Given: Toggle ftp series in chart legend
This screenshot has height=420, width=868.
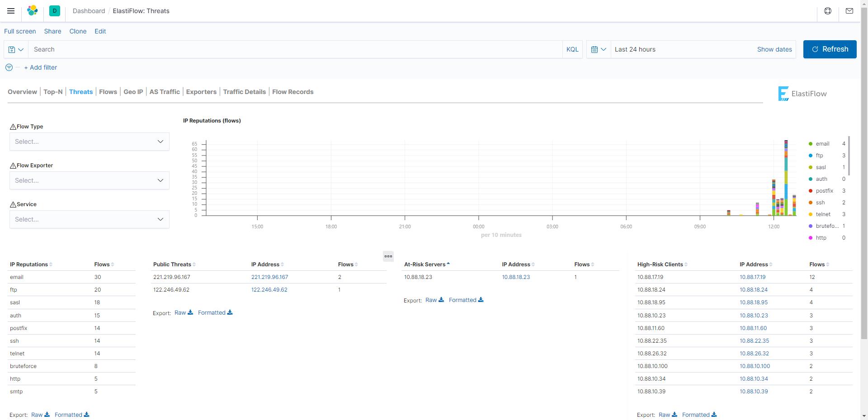Looking at the screenshot, I should [820, 156].
